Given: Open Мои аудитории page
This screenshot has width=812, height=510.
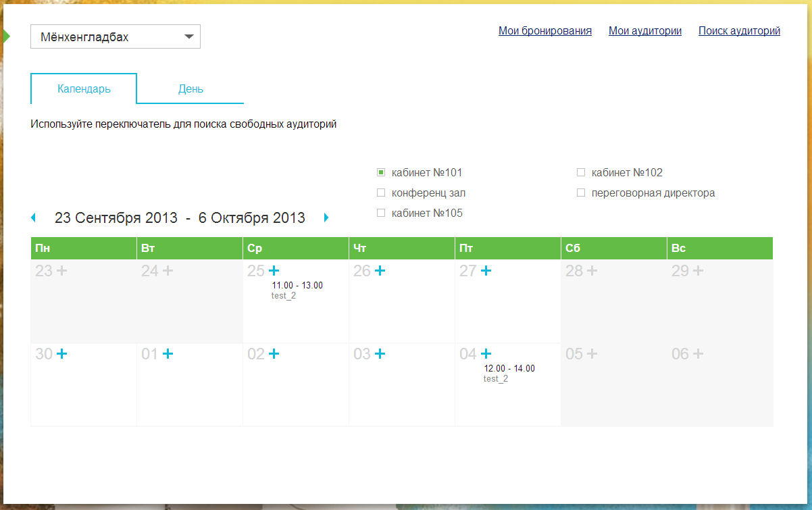Looking at the screenshot, I should (x=645, y=30).
